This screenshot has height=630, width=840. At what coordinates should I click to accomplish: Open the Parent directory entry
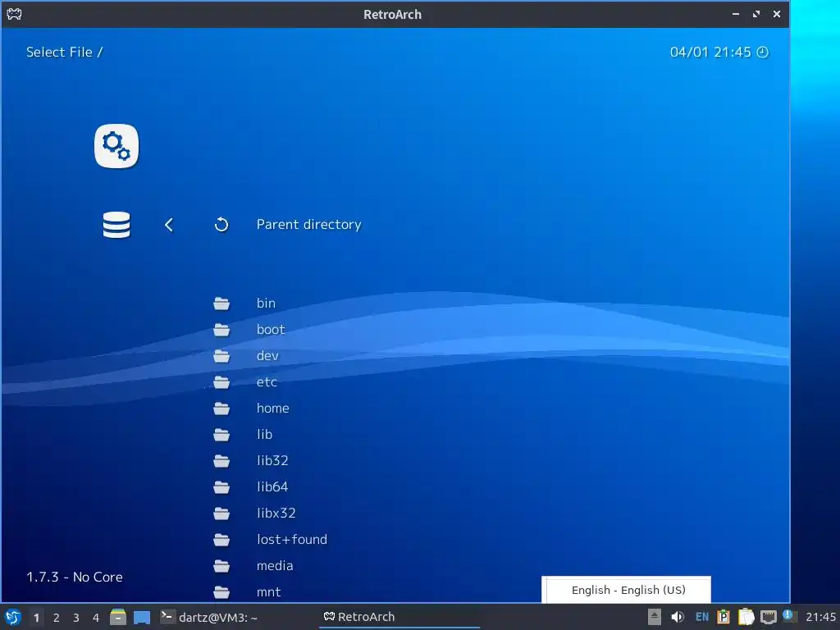(308, 225)
